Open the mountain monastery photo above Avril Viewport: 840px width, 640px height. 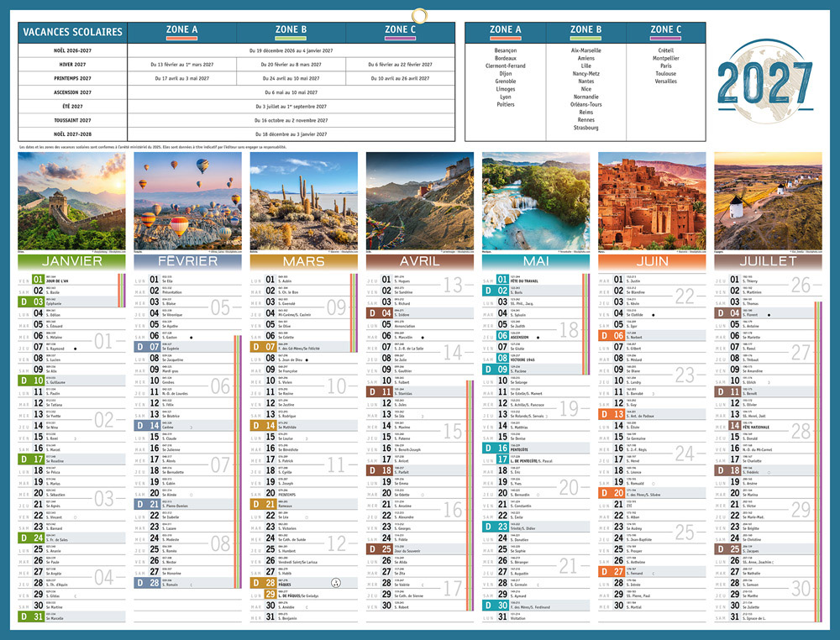coord(420,202)
